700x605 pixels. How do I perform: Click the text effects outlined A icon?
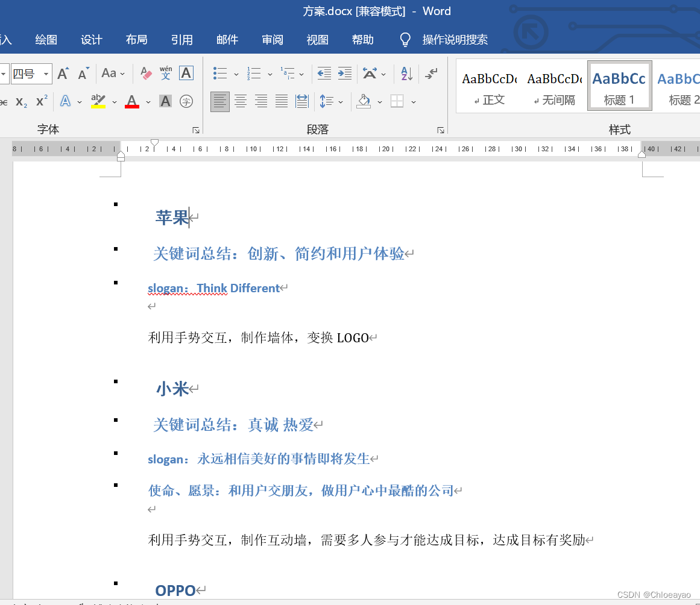[65, 101]
